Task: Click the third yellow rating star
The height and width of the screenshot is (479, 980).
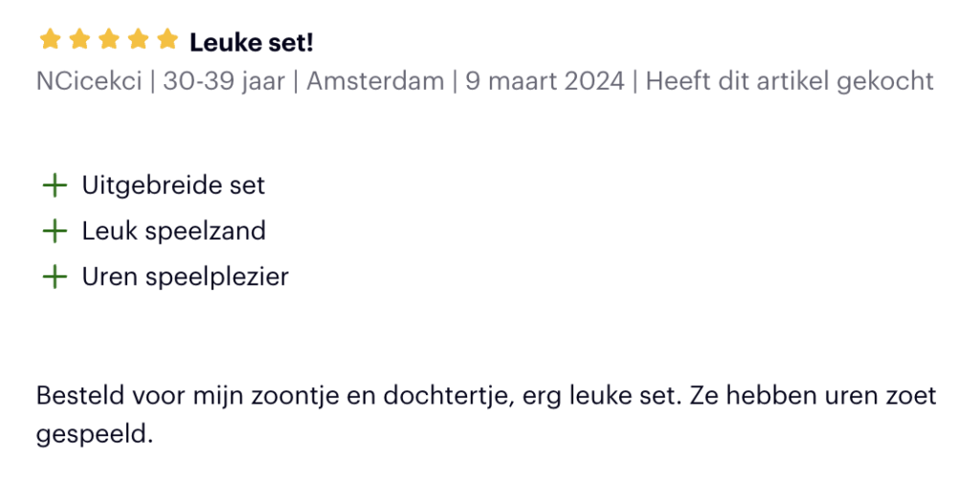Action: [109, 39]
